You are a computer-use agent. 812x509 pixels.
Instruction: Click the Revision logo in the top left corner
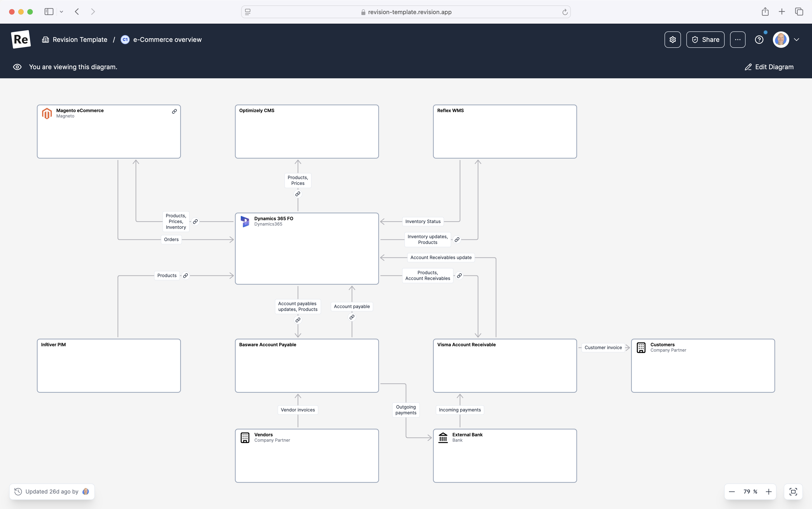[x=20, y=39]
